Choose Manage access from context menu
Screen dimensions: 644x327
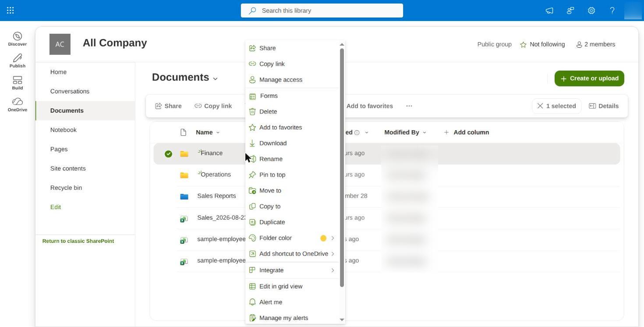(293, 80)
